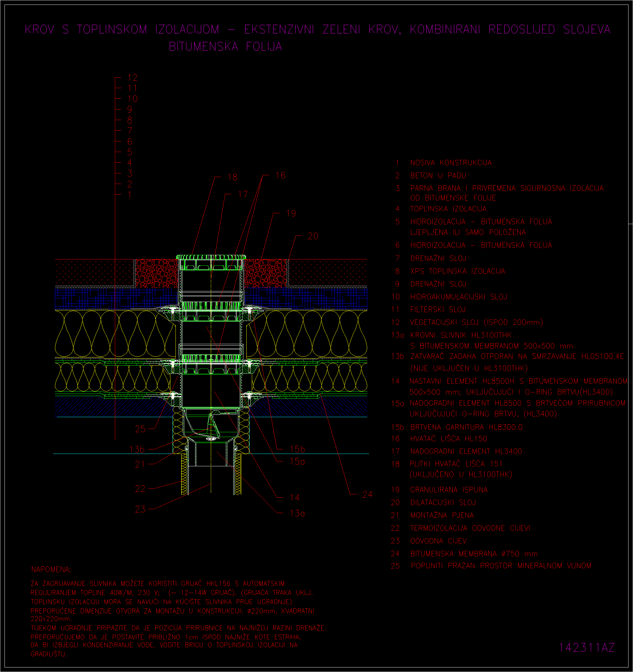Click legend entry '9 DRENAŽNI SLOJ'

click(x=431, y=284)
